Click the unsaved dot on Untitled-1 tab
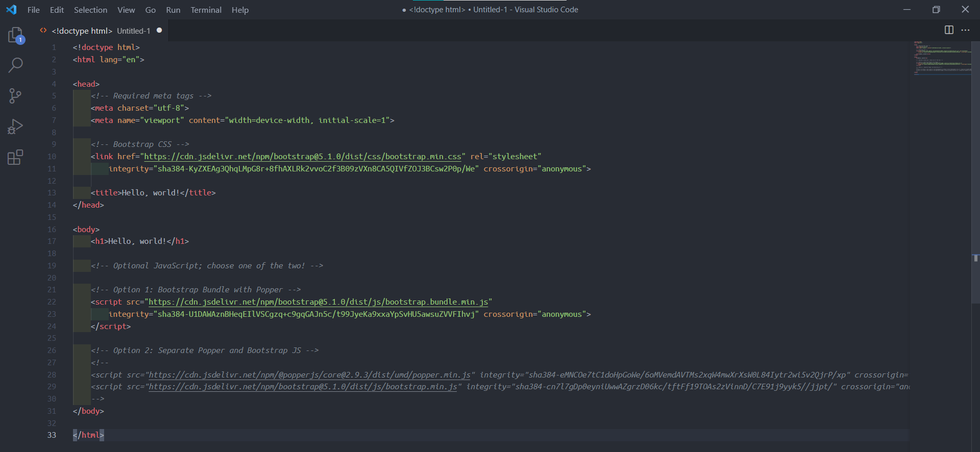980x452 pixels. coord(159,31)
